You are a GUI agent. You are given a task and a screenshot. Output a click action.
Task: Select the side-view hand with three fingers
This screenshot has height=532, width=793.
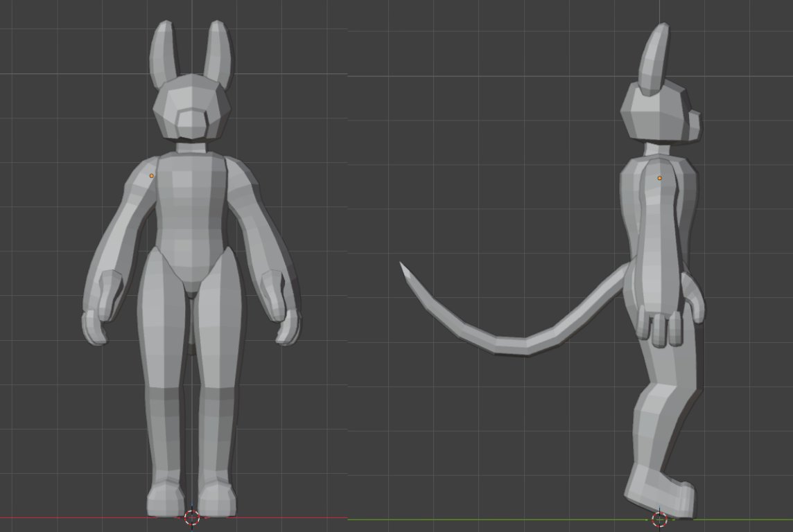point(659,326)
